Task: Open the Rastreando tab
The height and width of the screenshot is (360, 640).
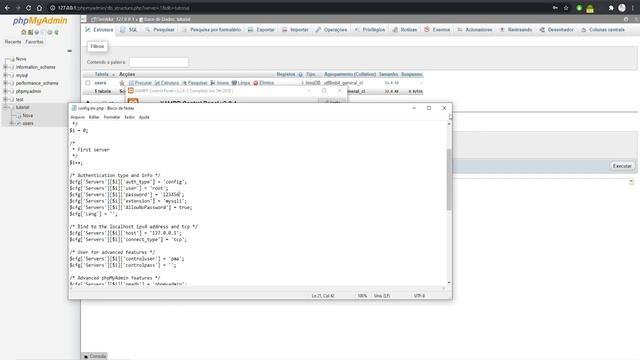Action: click(x=516, y=30)
